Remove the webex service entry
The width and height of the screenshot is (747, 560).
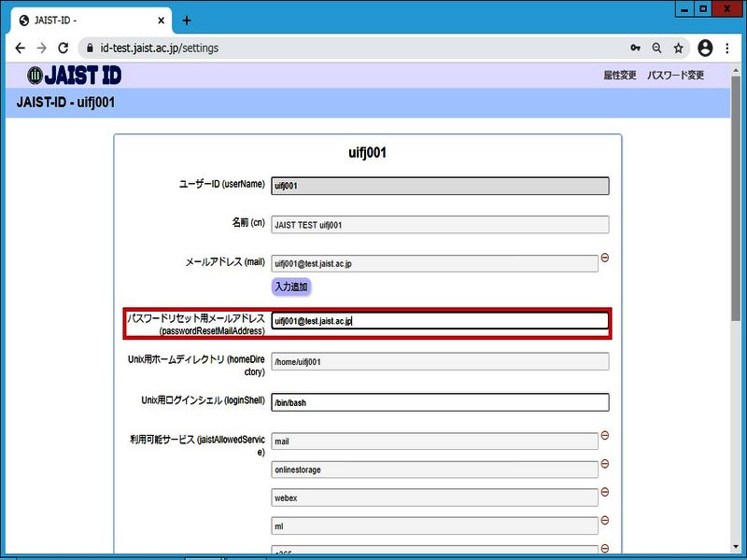605,492
